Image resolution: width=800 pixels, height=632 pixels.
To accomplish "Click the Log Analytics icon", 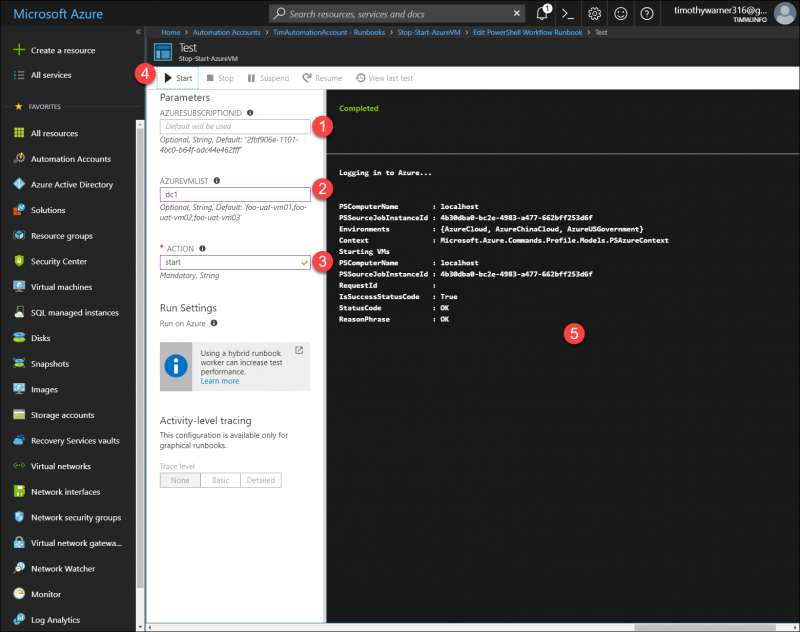I will [x=19, y=619].
